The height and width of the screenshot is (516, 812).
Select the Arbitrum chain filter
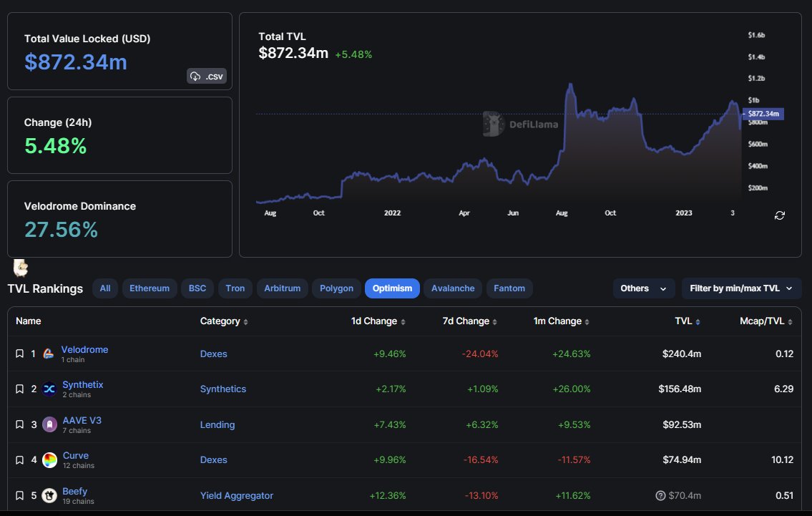click(x=282, y=288)
